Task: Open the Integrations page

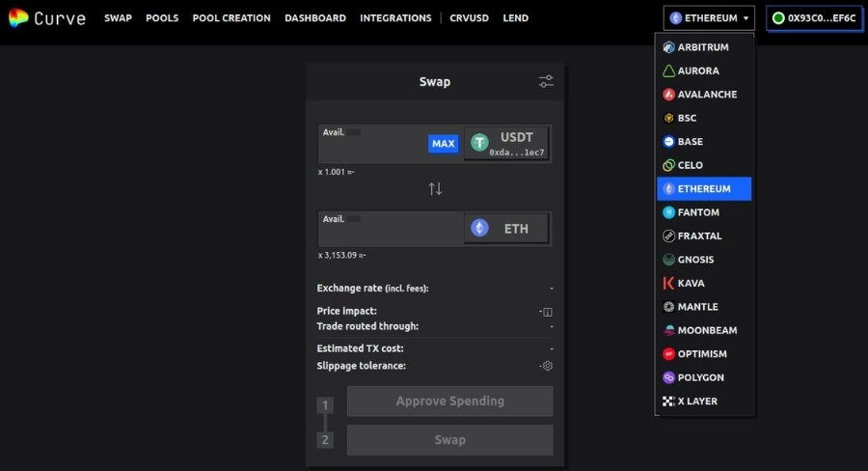Action: coord(395,18)
